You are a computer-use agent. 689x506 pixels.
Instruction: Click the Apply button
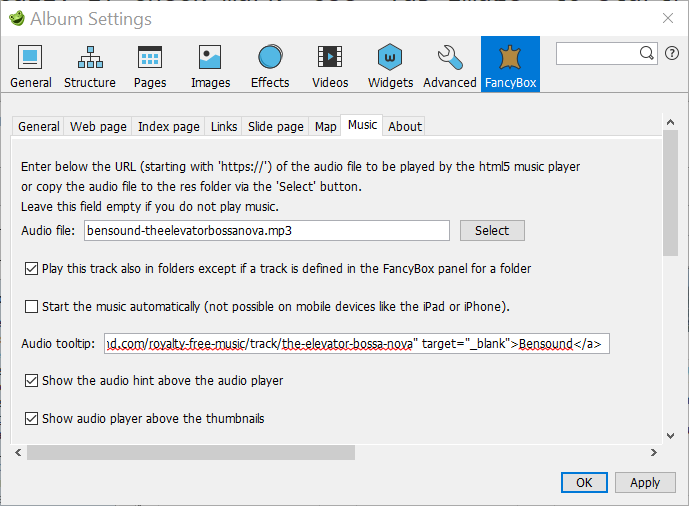point(645,482)
